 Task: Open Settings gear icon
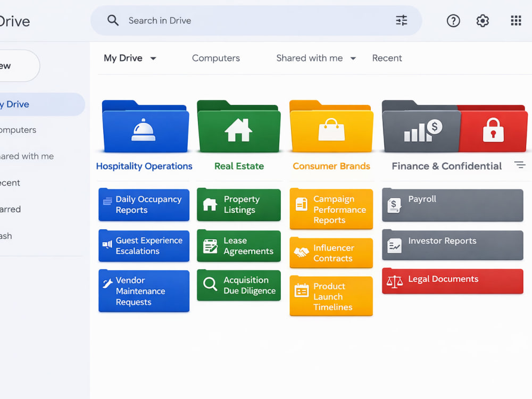483,21
